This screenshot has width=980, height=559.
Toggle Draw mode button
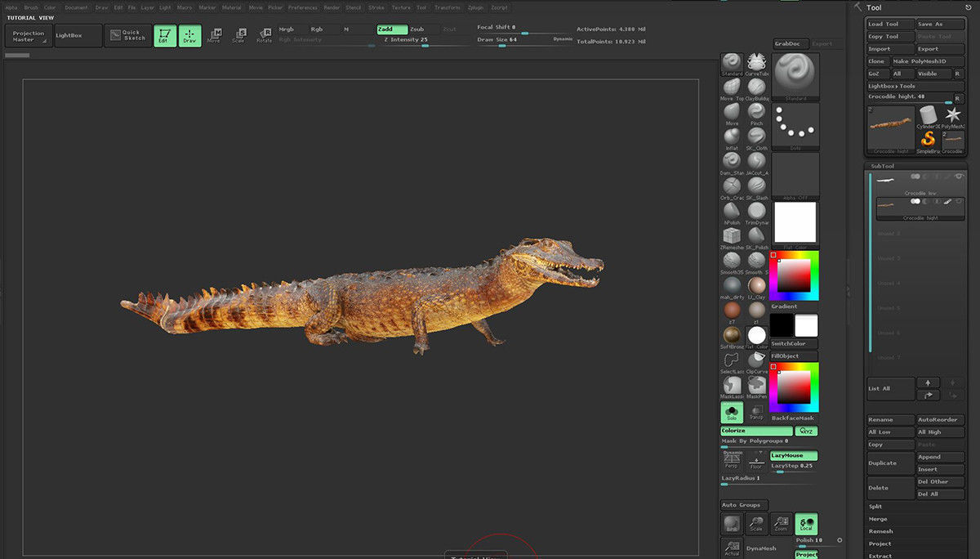pyautogui.click(x=189, y=36)
